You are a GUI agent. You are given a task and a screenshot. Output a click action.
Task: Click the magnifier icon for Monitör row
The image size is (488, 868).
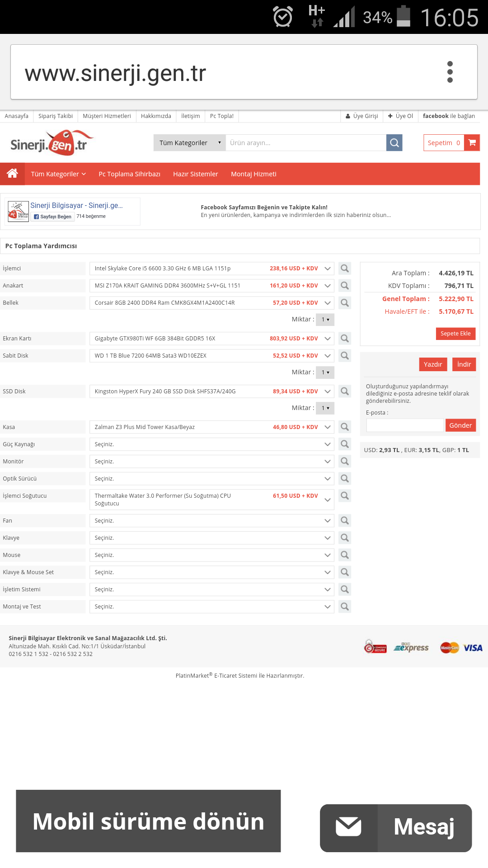pos(345,462)
